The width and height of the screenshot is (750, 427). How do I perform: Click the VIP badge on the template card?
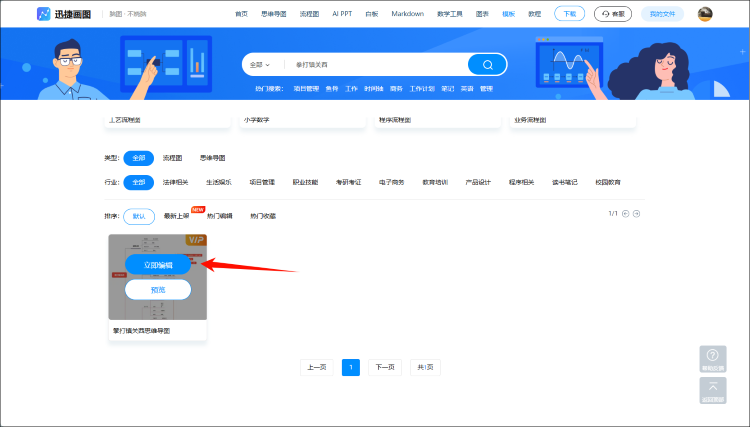[x=196, y=240]
